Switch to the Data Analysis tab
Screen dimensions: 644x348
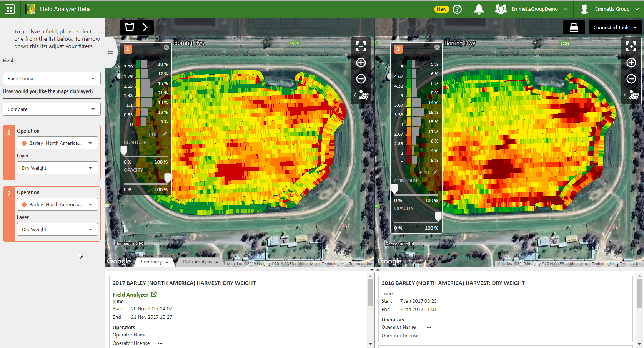click(200, 262)
